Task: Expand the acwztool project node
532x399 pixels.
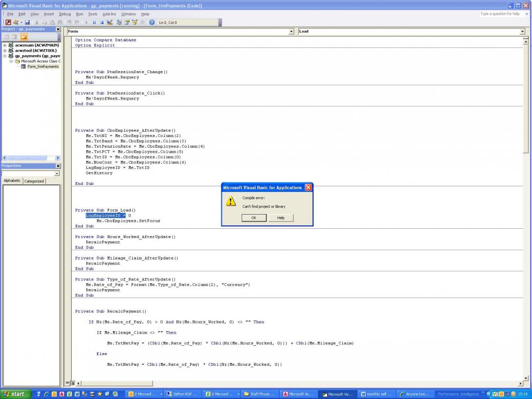Action: click(x=5, y=51)
